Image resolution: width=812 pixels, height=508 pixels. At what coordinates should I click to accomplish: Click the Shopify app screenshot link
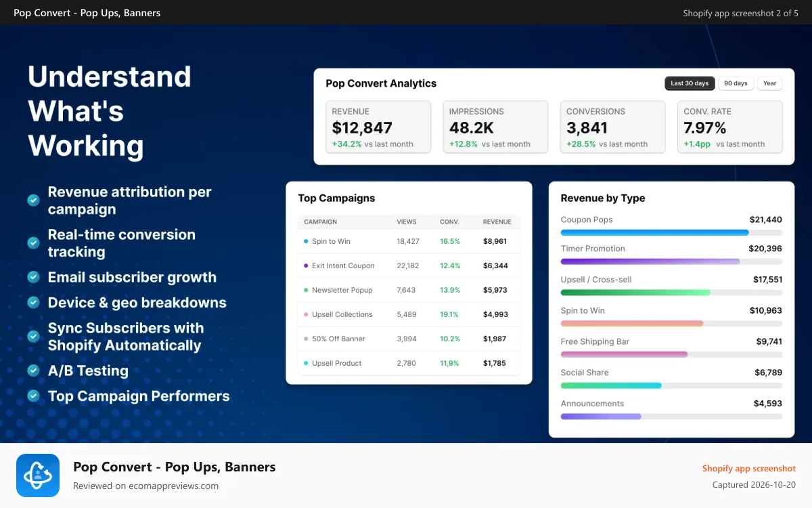click(x=749, y=468)
